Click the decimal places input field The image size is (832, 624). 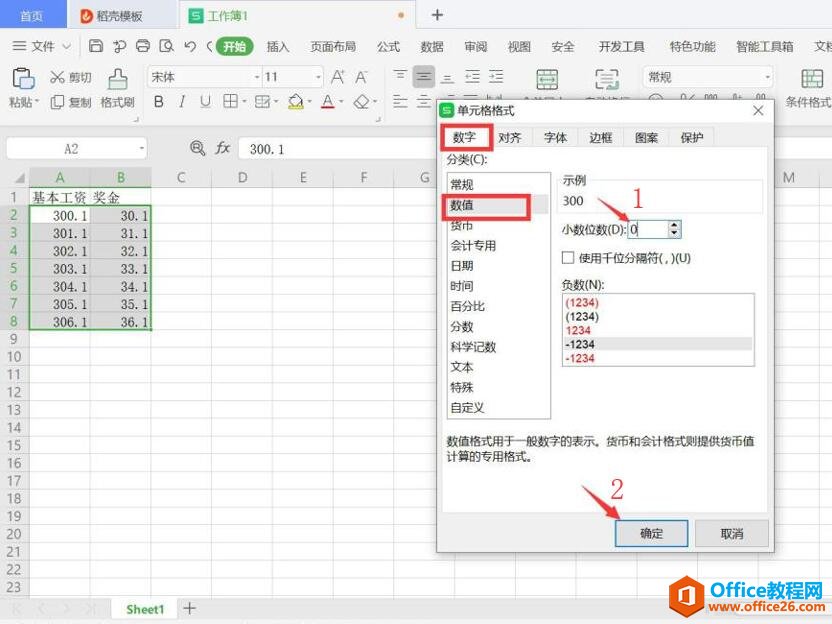coord(647,229)
